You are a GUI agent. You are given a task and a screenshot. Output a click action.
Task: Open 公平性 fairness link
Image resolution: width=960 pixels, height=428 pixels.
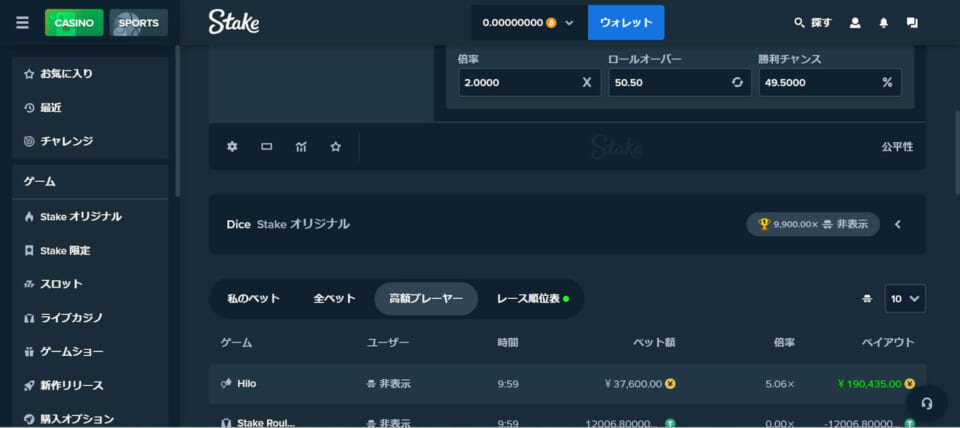[x=897, y=147]
